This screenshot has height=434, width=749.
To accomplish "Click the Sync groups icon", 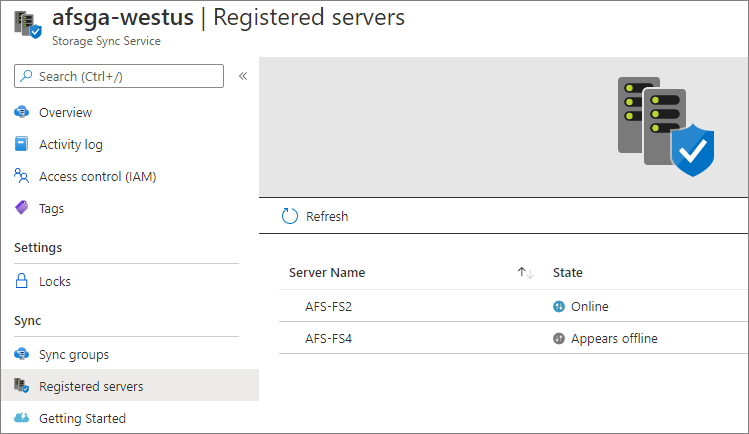I will coord(22,354).
